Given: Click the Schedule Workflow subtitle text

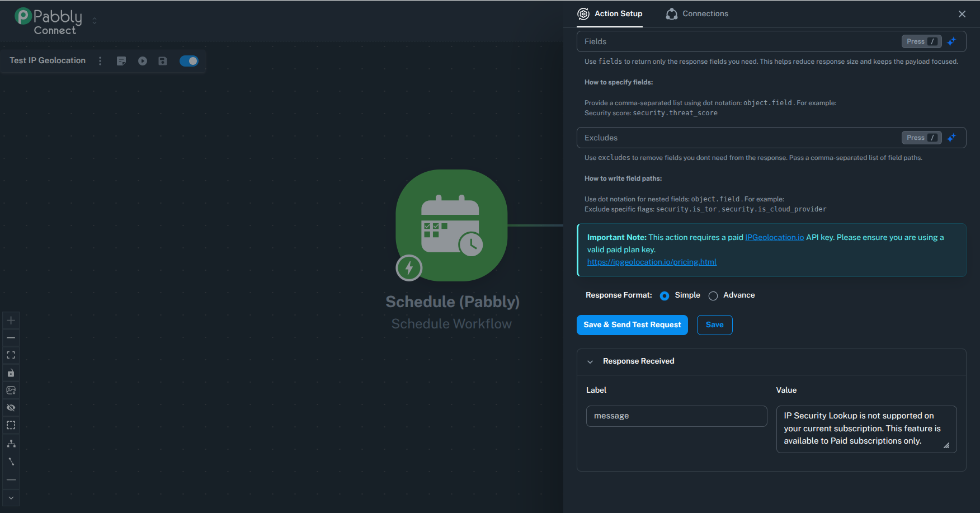Looking at the screenshot, I should click(x=451, y=324).
